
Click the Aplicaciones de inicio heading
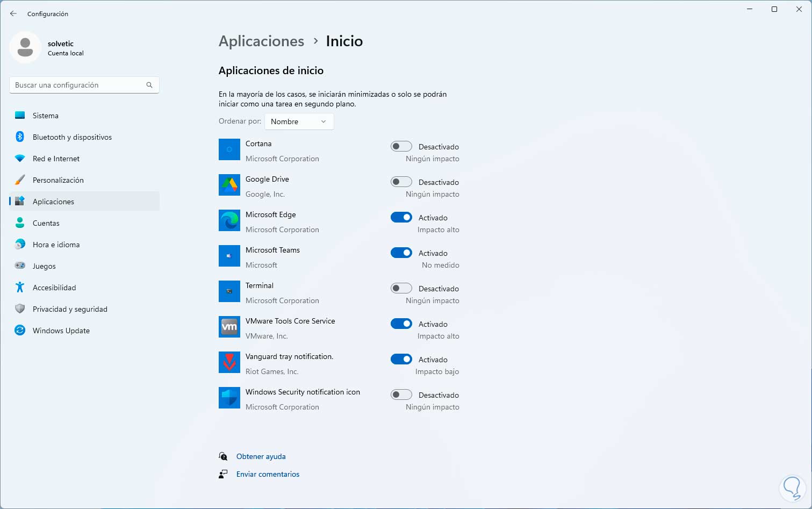[271, 70]
